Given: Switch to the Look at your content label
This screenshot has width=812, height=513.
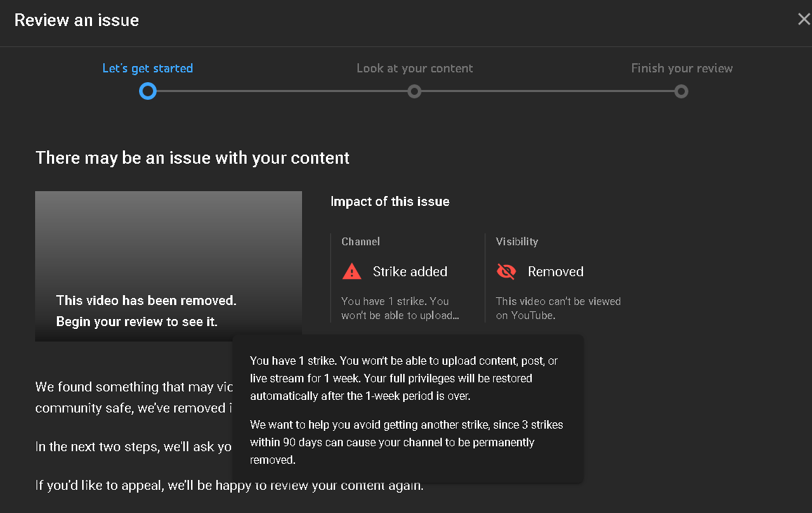Looking at the screenshot, I should tap(414, 68).
